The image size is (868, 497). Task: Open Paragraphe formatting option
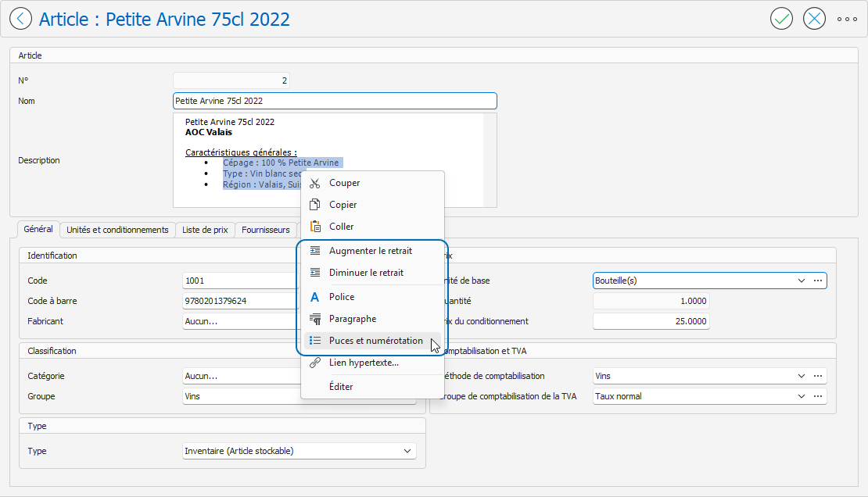[x=352, y=319]
